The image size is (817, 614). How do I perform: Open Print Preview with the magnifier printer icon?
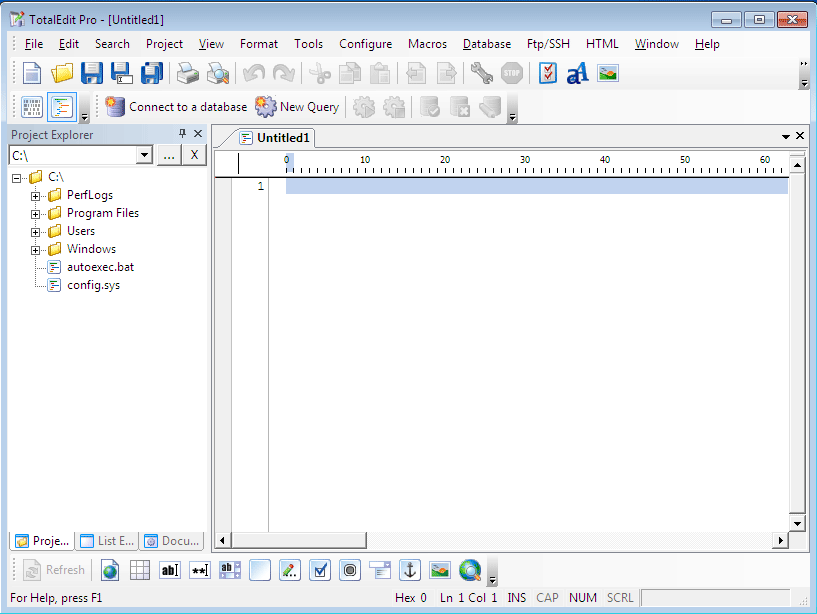tap(218, 73)
